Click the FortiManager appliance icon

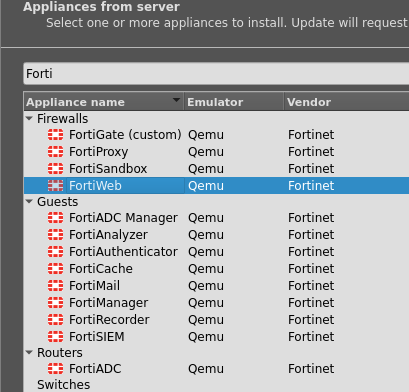pyautogui.click(x=55, y=303)
